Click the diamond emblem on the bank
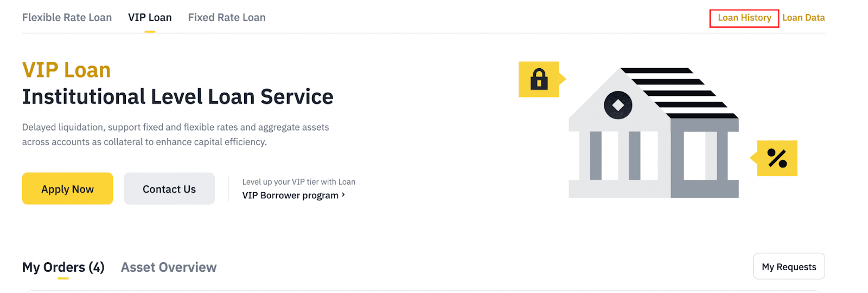The width and height of the screenshot is (868, 293). click(618, 105)
